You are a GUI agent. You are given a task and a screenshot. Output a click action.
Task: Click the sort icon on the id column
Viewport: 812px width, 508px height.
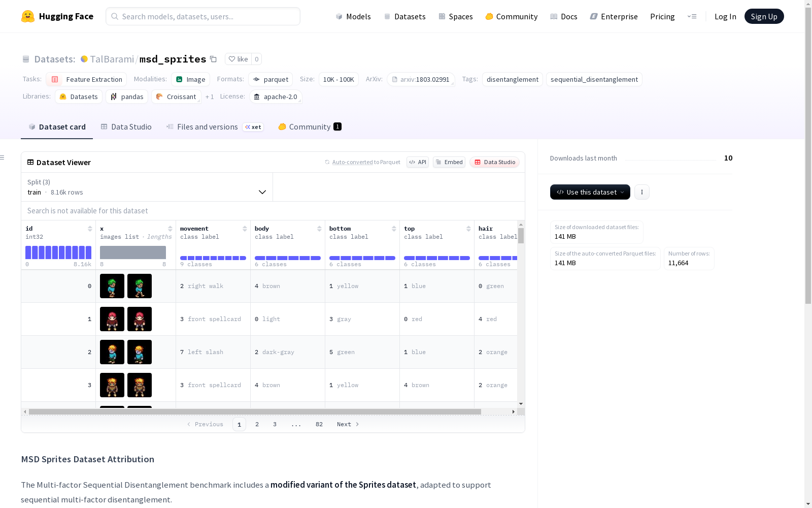tap(90, 229)
